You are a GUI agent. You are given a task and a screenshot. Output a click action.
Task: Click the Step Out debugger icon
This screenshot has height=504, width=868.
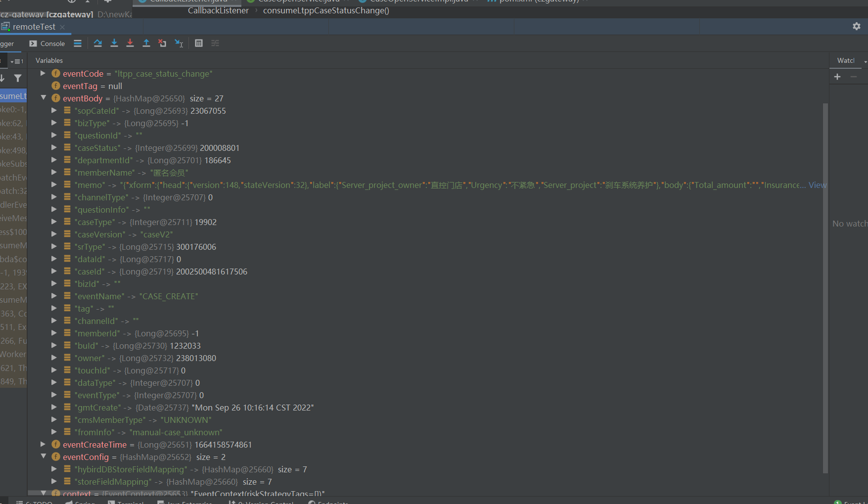pyautogui.click(x=146, y=44)
